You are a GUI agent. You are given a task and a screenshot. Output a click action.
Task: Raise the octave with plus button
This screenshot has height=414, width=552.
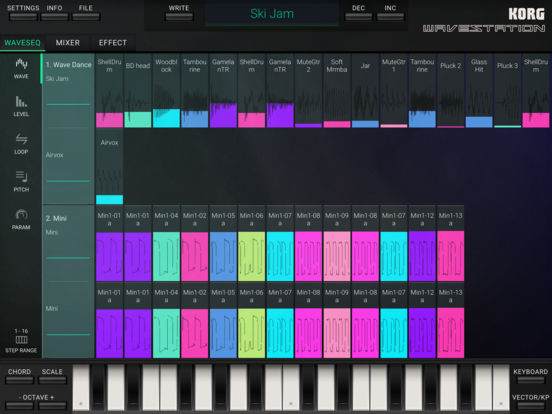[52, 406]
